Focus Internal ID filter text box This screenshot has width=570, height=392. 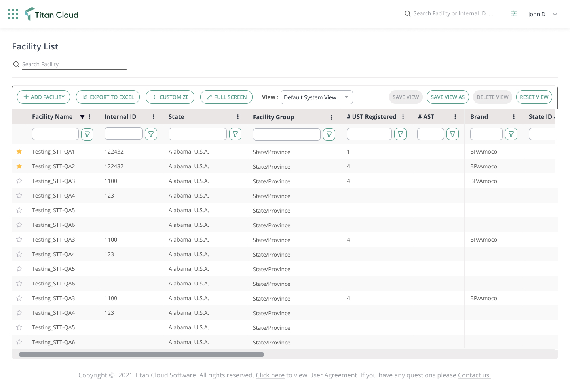point(123,134)
